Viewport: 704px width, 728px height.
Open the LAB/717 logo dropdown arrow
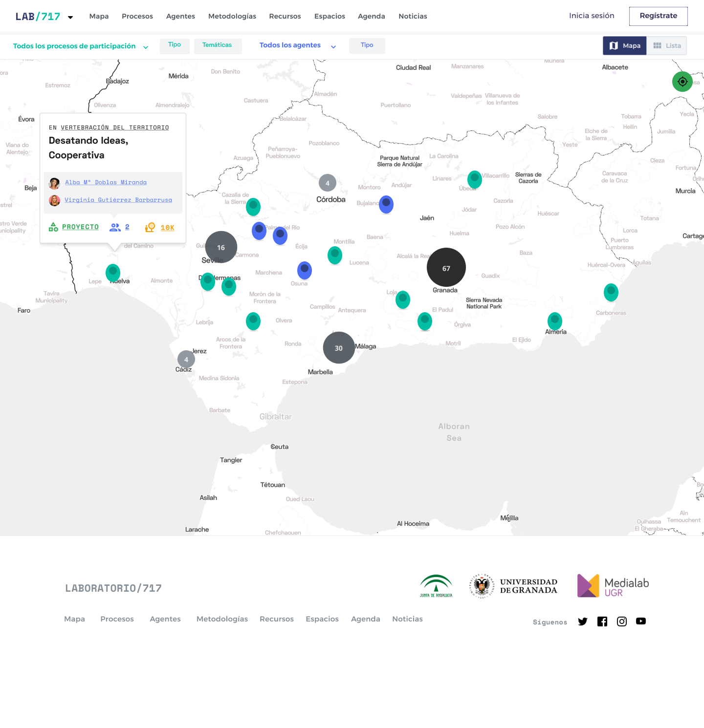pyautogui.click(x=70, y=17)
